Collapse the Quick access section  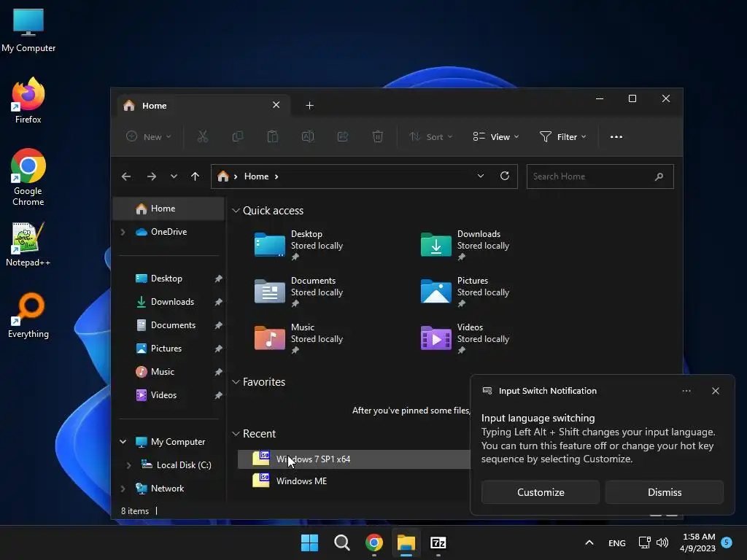tap(236, 211)
